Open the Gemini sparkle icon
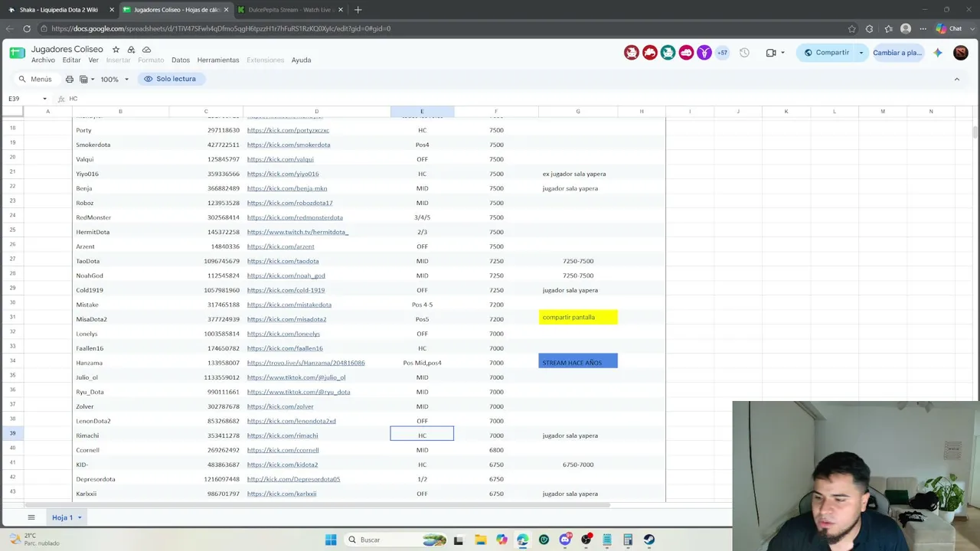Screen dimensions: 980x551 coord(938,53)
